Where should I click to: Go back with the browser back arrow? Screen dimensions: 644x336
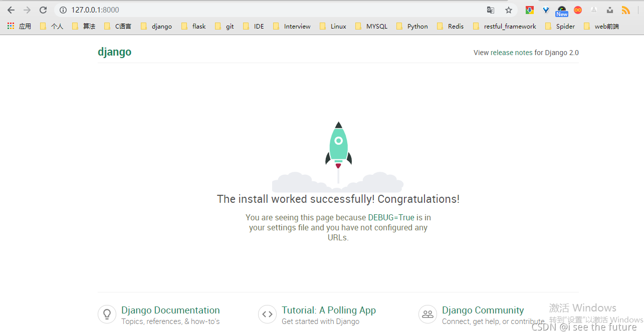pyautogui.click(x=11, y=10)
